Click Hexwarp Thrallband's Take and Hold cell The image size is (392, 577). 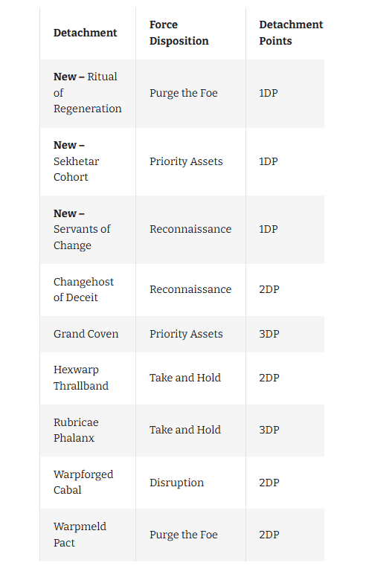[x=190, y=378]
